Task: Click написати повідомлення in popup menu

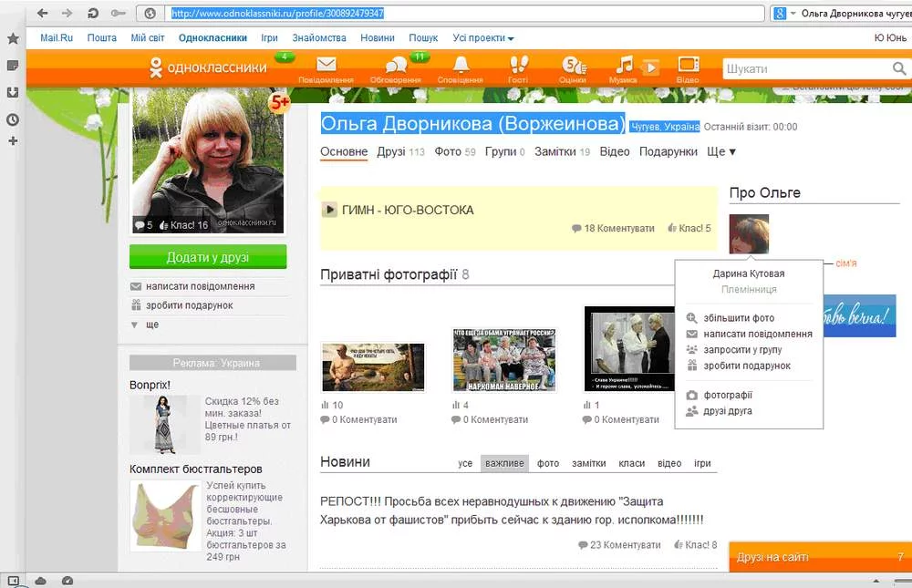Action: coord(758,334)
